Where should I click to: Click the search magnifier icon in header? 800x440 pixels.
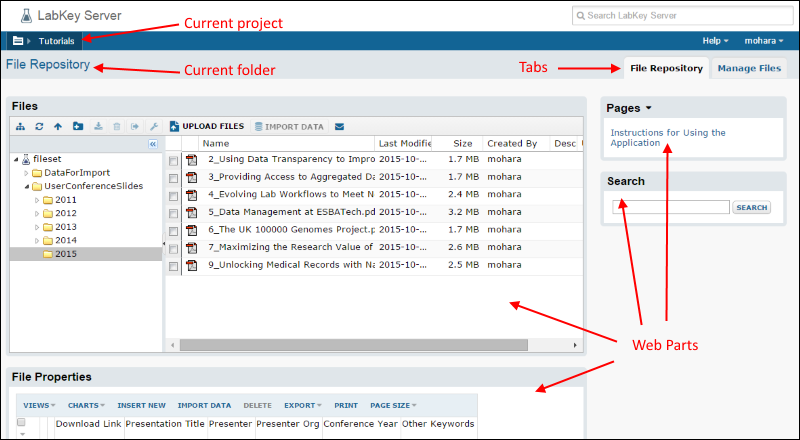click(x=581, y=16)
